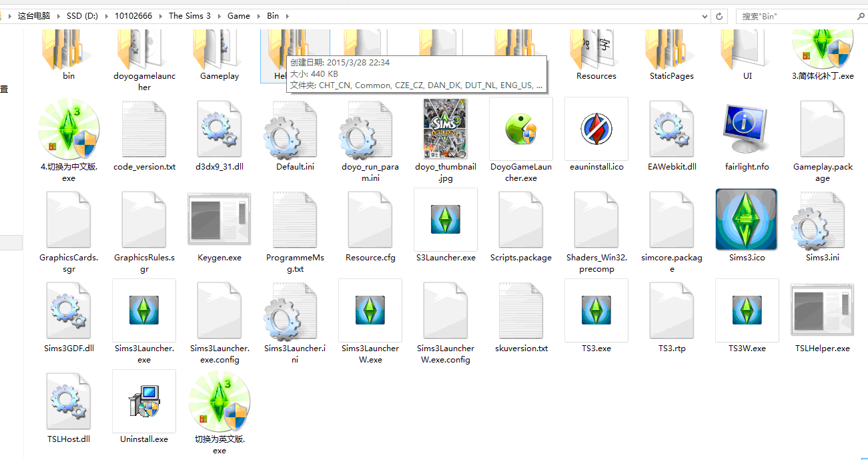Select Uninstall.exe

click(144, 408)
